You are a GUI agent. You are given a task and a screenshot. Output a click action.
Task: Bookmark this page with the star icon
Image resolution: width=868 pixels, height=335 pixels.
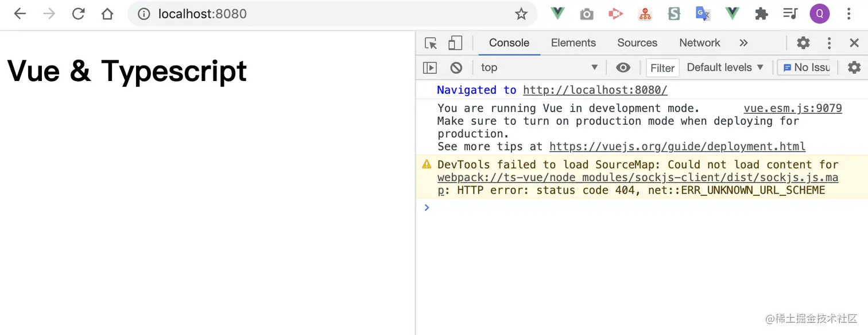pyautogui.click(x=521, y=14)
